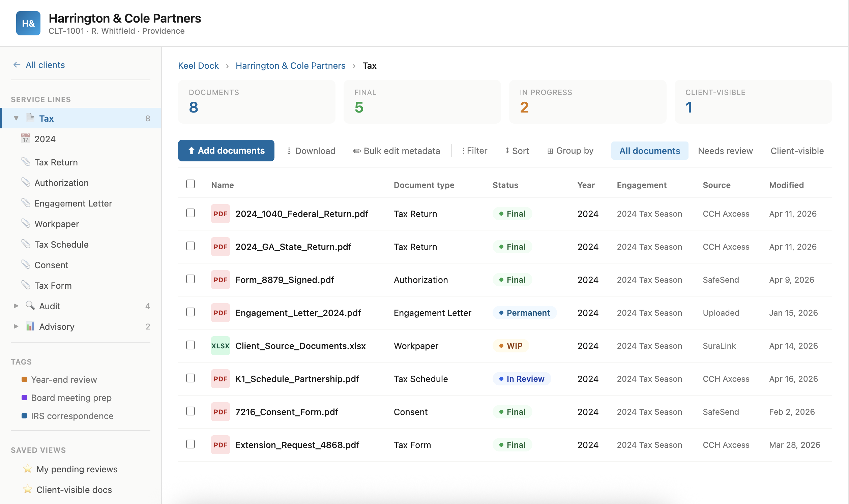Click the Audit magnifier icon in sidebar
Viewport: 849px width, 504px height.
(x=30, y=306)
